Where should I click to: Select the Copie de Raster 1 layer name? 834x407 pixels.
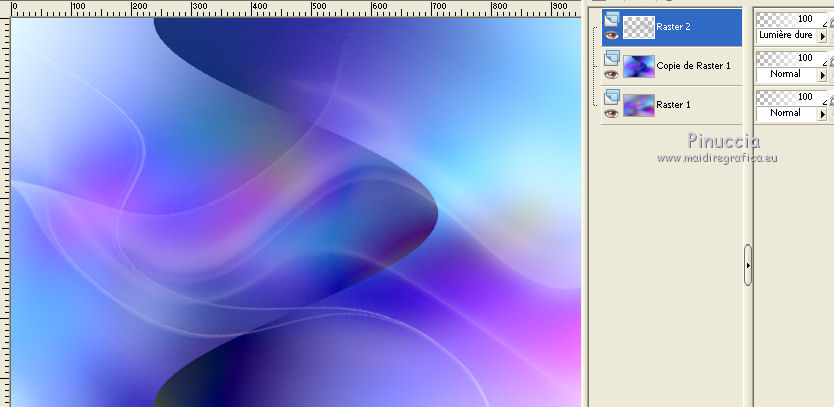(694, 66)
